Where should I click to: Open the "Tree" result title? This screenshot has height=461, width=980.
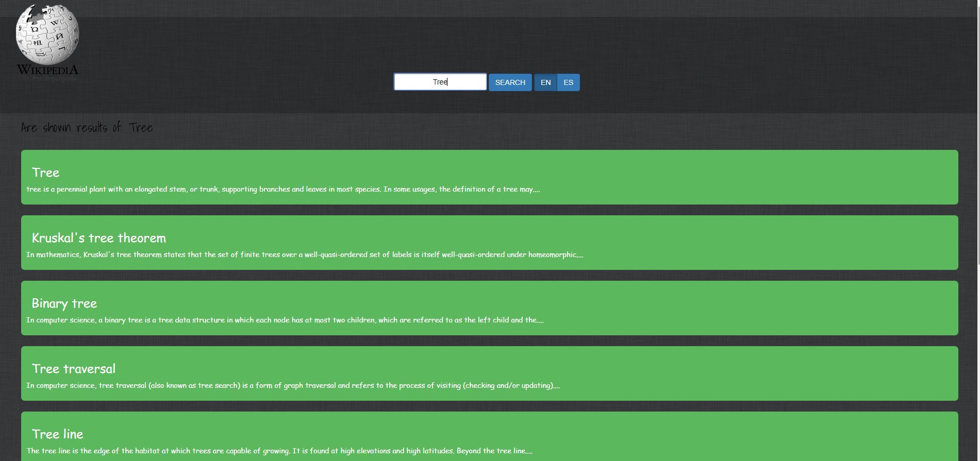[45, 173]
